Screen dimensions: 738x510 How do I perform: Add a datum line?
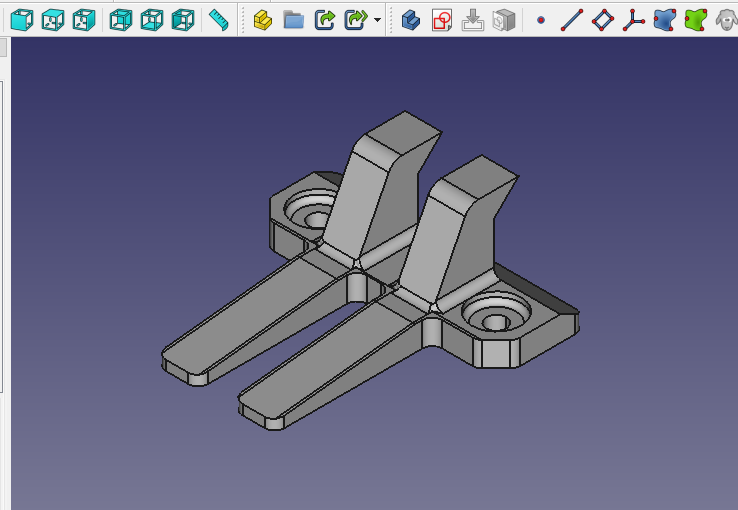coord(571,19)
